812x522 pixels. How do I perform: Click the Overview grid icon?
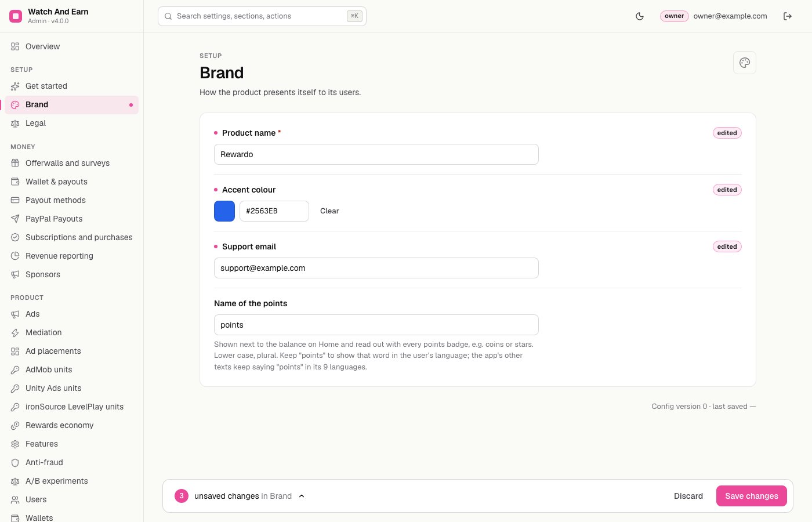[x=15, y=46]
